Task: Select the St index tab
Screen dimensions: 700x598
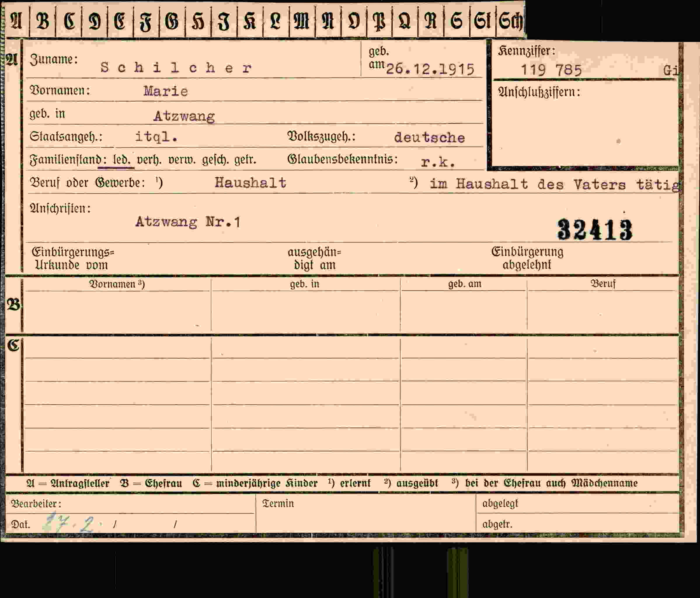Action: [483, 21]
